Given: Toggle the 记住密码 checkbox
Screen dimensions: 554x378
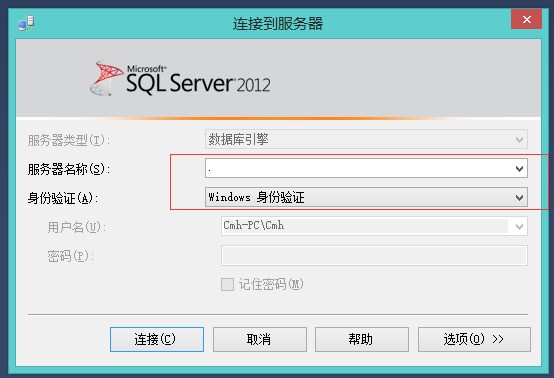Looking at the screenshot, I should click(227, 284).
